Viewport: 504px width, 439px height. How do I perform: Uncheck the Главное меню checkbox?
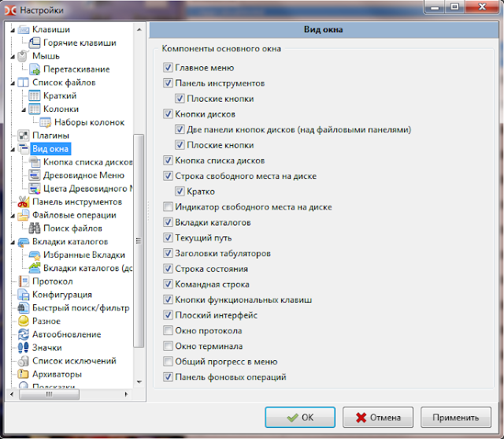[x=168, y=68]
